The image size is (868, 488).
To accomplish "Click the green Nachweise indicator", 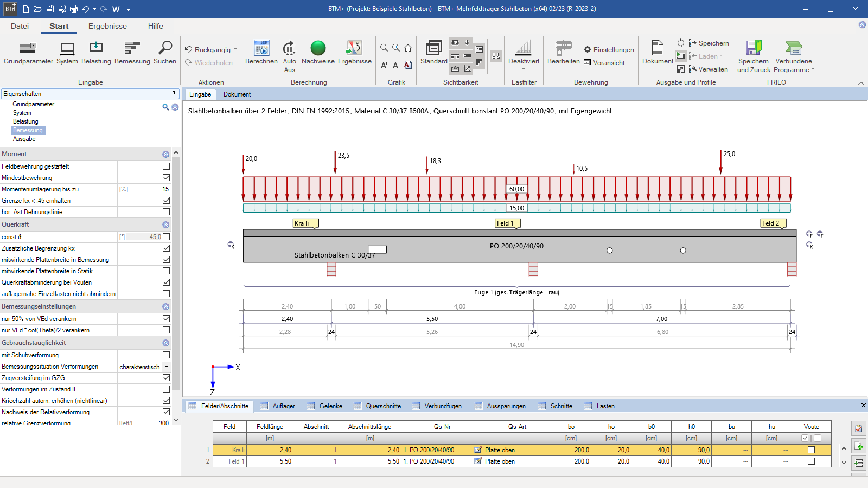I will coord(318,53).
